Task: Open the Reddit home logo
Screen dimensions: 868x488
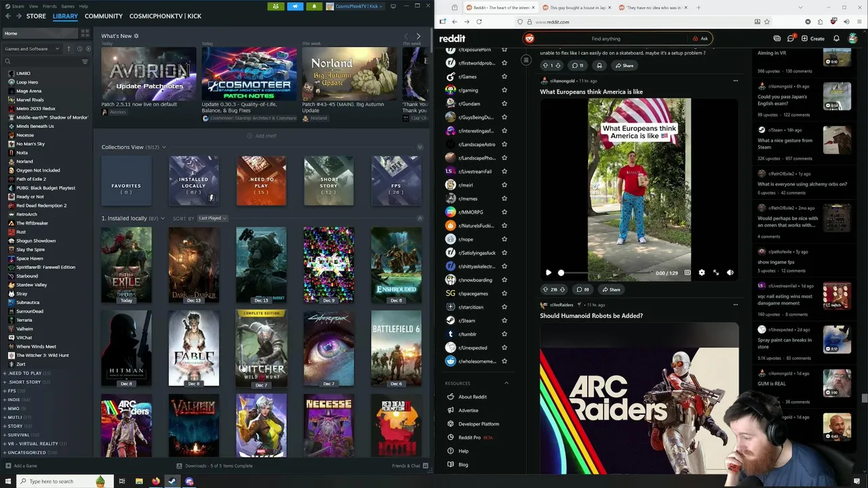Action: [x=452, y=39]
